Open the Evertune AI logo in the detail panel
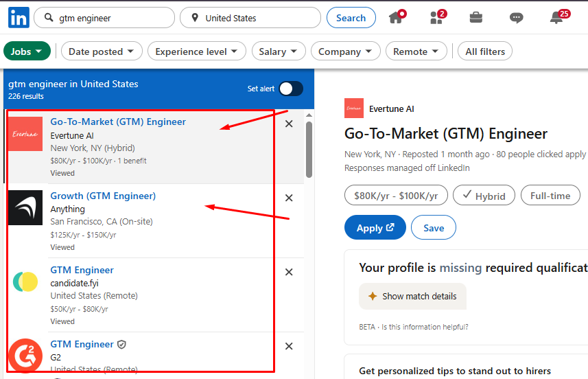The width and height of the screenshot is (588, 379). point(354,108)
